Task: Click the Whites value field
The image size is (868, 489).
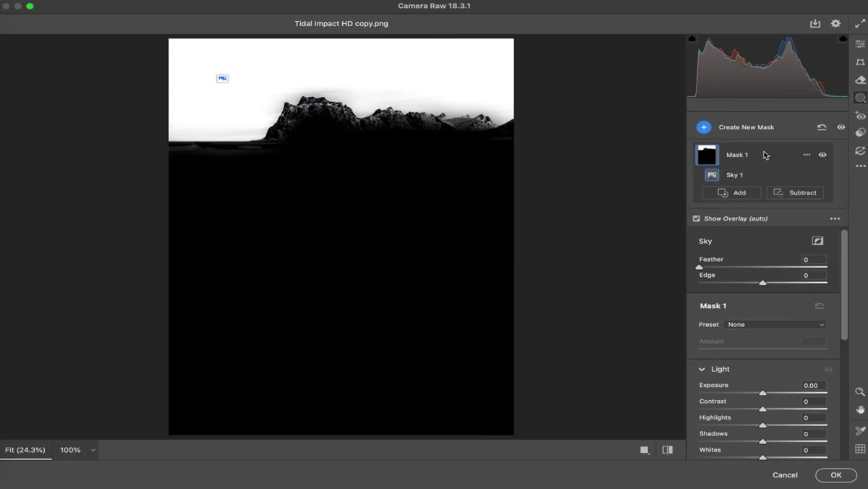Action: coord(814,450)
